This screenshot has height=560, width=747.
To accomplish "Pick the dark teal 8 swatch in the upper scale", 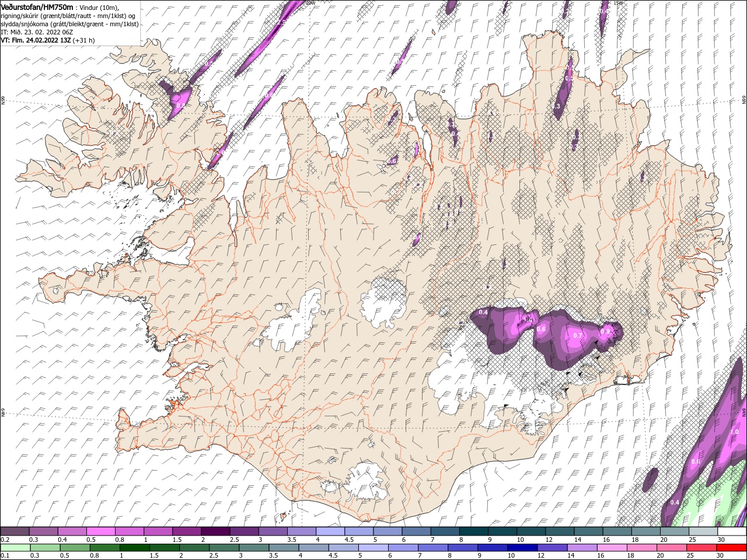I will [x=474, y=531].
